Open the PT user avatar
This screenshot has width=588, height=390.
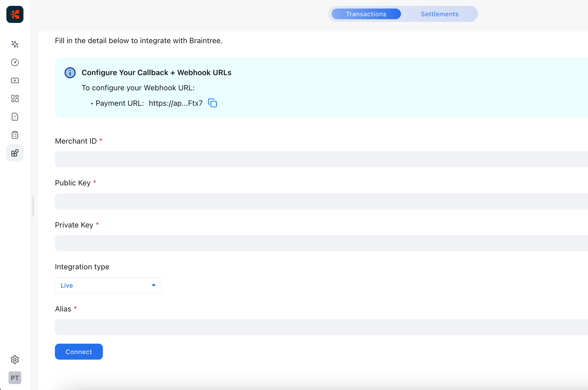[15, 378]
